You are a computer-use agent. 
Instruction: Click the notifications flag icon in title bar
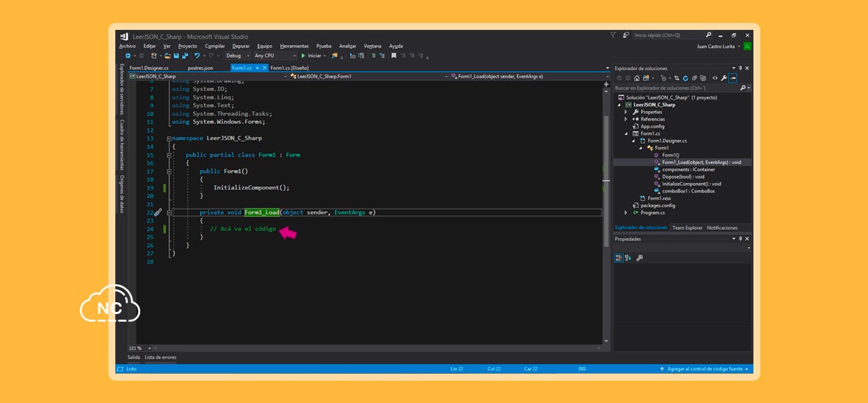tap(613, 35)
